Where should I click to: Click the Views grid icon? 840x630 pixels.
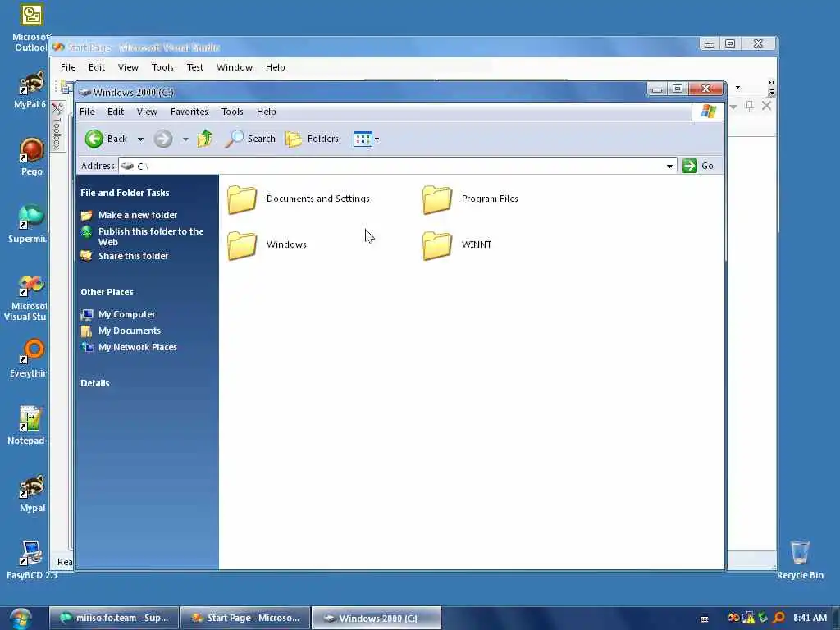tap(363, 139)
